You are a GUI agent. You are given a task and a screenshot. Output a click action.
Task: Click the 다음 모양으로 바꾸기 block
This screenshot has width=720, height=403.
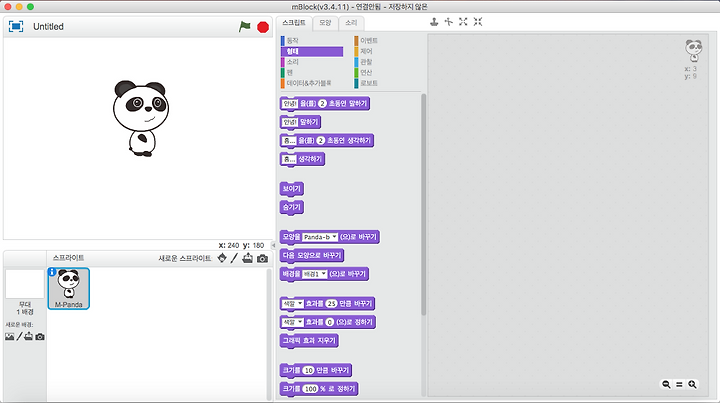tap(312, 255)
